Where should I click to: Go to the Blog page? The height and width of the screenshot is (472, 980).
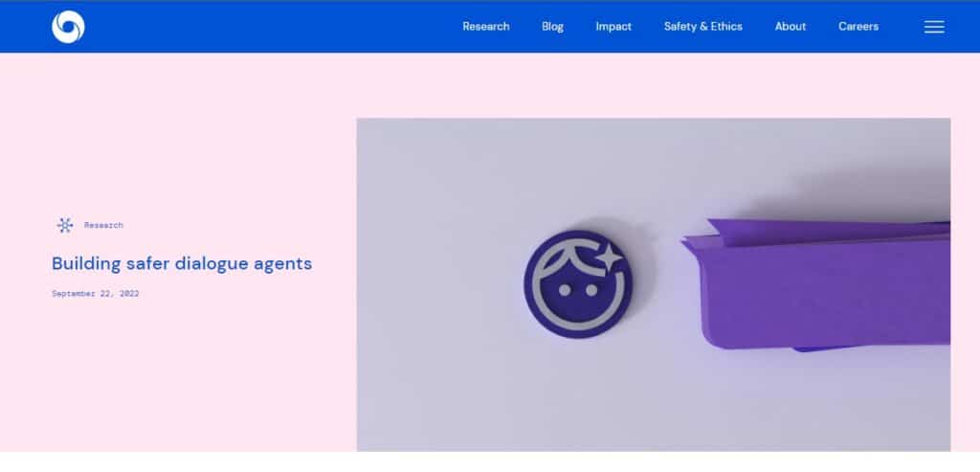click(552, 26)
